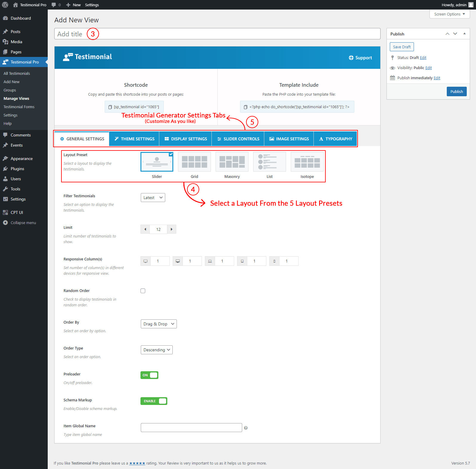Open the Slider Controls tab
Viewport: 476px width, 469px height.
[238, 139]
